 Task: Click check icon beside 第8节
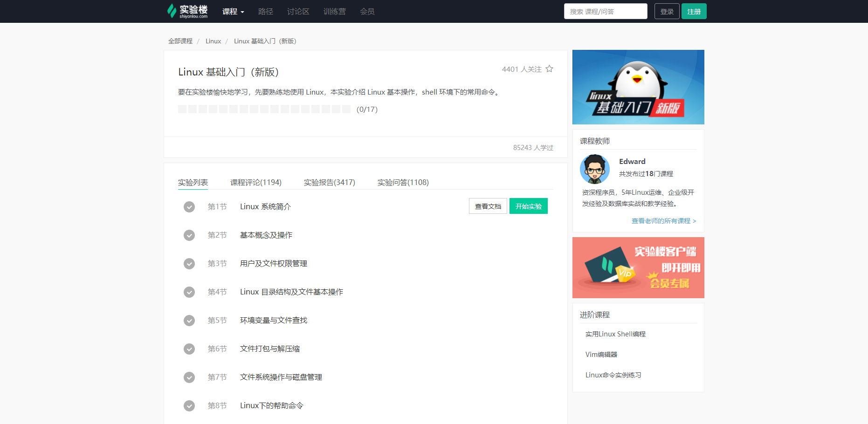[x=189, y=405]
